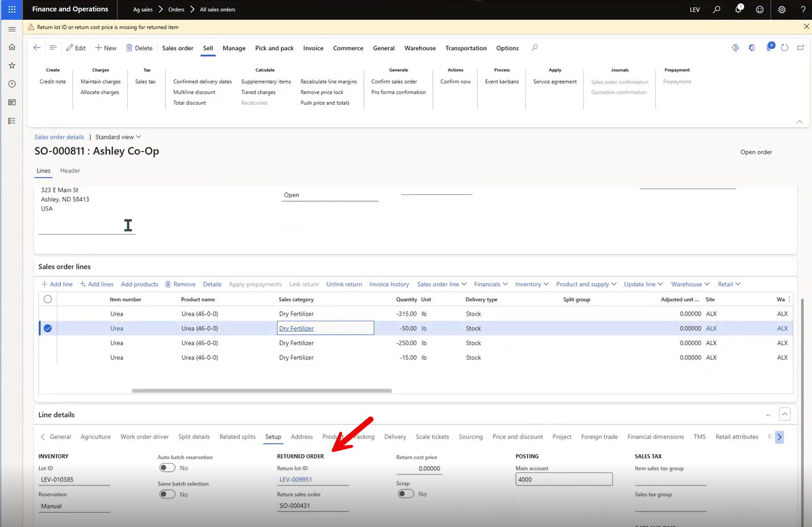Click Unlink return button
The height and width of the screenshot is (527, 812).
(344, 284)
